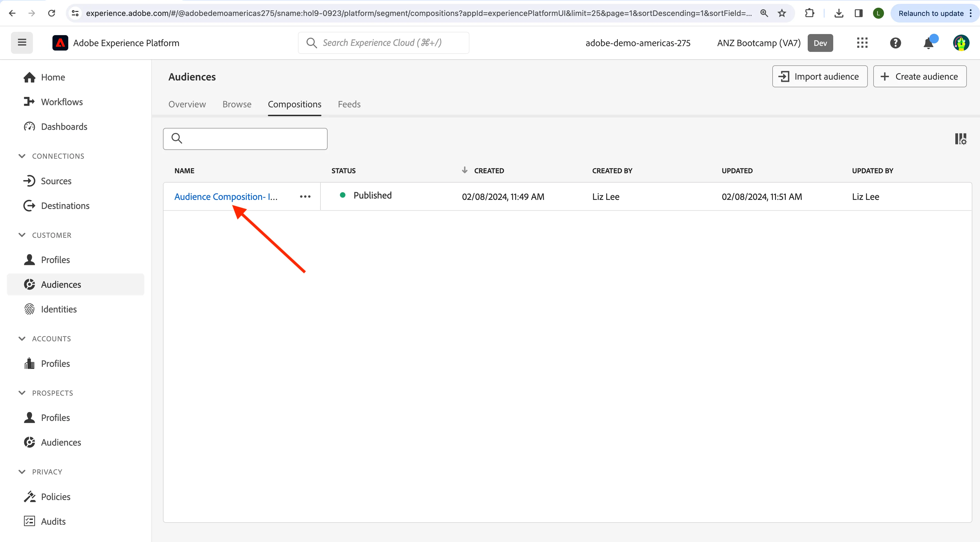Click the Import audience button
This screenshot has height=542, width=980.
820,77
